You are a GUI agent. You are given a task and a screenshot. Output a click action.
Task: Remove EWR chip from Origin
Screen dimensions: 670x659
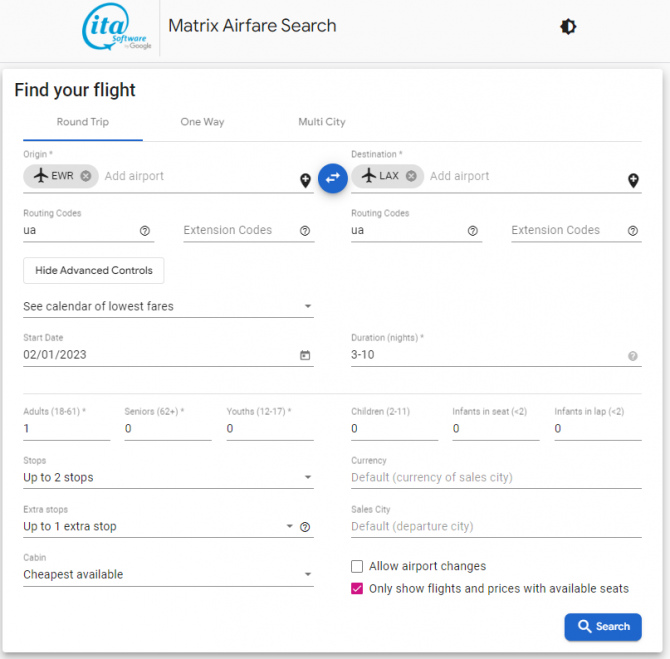point(86,176)
